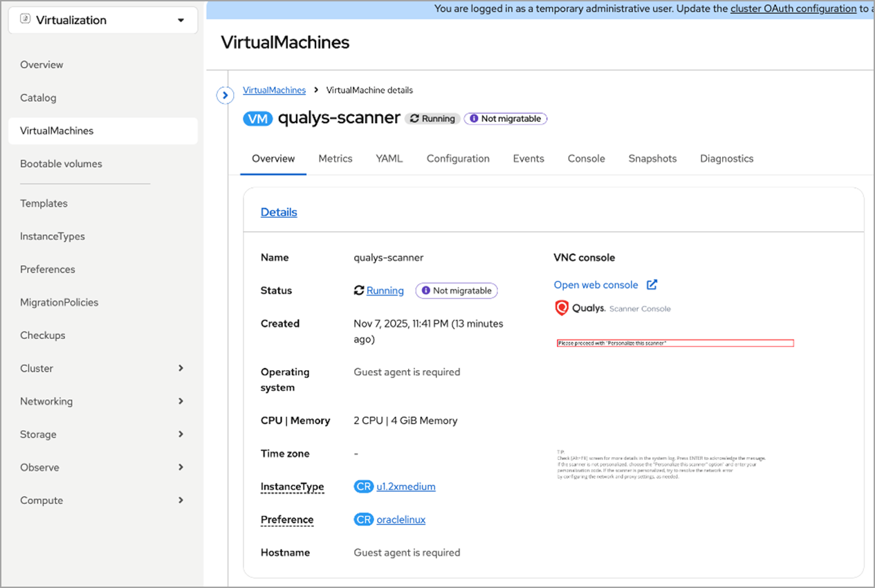The height and width of the screenshot is (588, 875).
Task: Expand the Networking section
Action: tap(103, 401)
